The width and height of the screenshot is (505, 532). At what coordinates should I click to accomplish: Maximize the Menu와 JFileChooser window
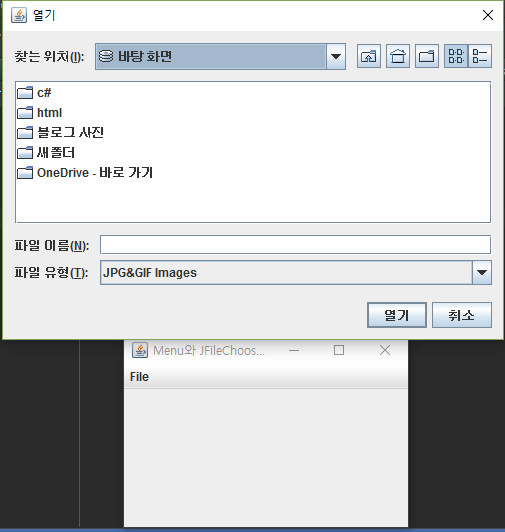coord(339,350)
